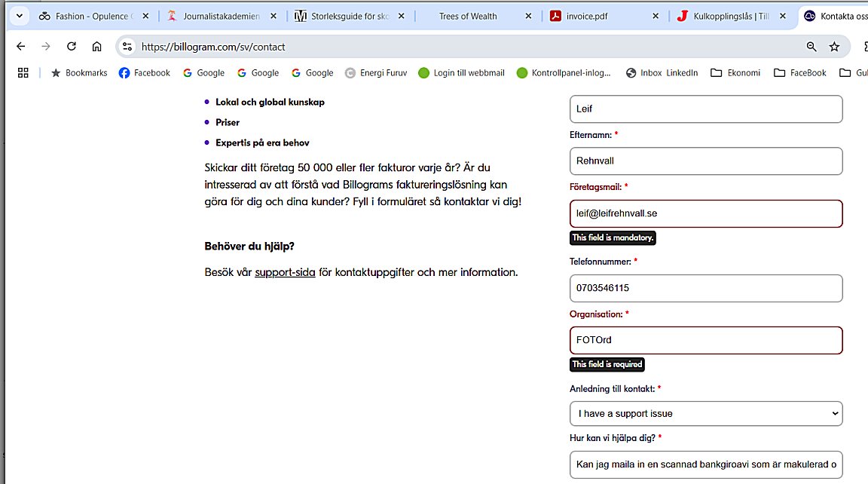Image resolution: width=868 pixels, height=484 pixels.
Task: Close the Fashion - Opulence tab
Action: click(145, 16)
